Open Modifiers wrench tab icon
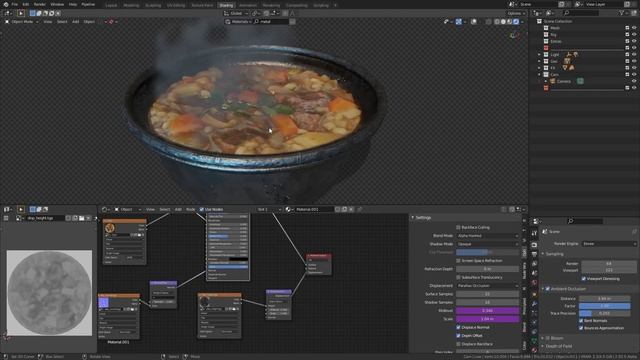The image size is (640, 360). (534, 304)
